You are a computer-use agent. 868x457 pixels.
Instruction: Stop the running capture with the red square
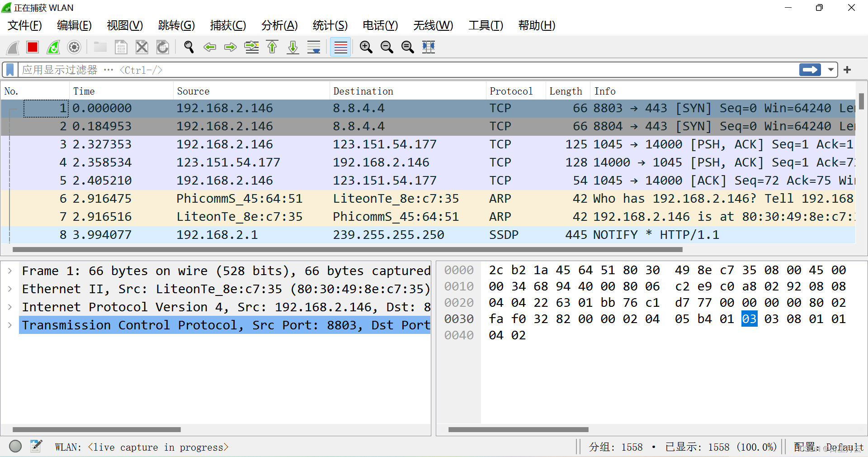pyautogui.click(x=33, y=47)
